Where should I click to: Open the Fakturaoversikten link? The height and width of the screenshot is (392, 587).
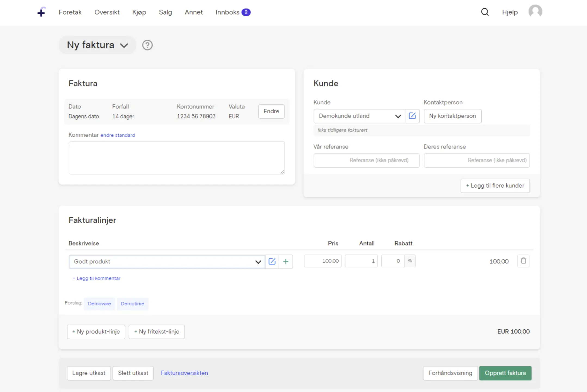click(x=184, y=373)
